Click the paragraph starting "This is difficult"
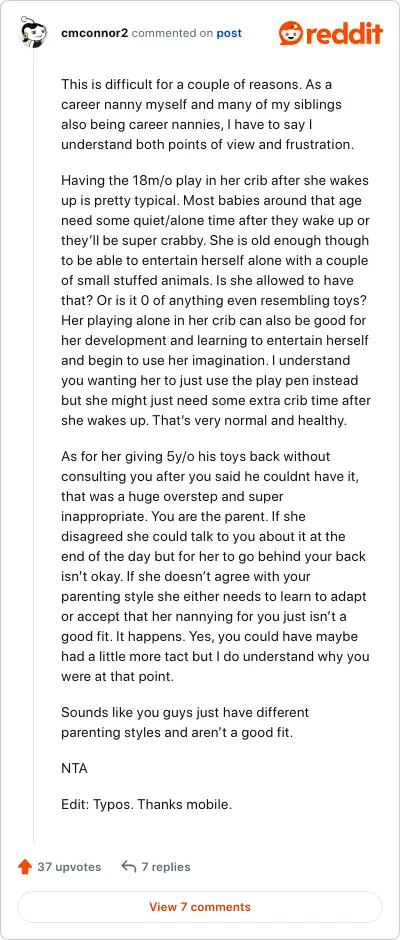 tap(211, 115)
